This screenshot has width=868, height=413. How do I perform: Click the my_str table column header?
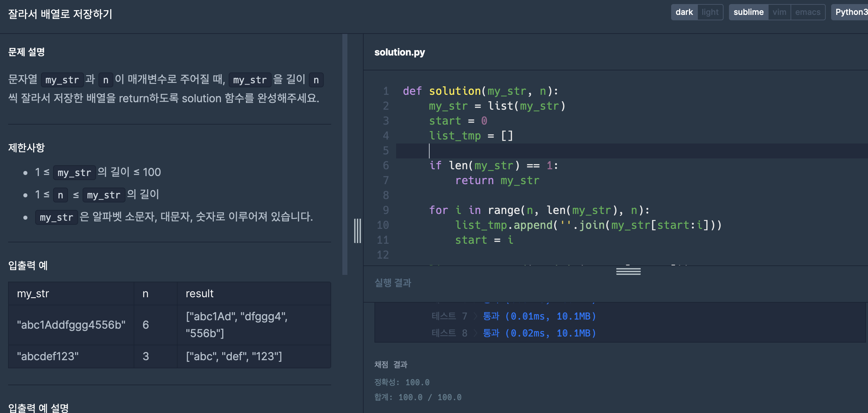click(71, 294)
